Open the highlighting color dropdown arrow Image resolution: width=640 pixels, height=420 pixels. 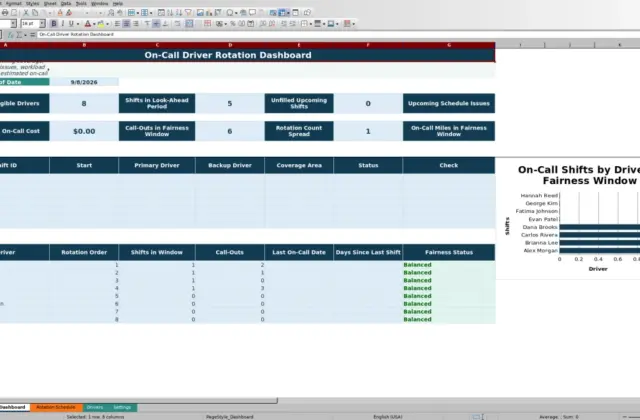[107, 24]
